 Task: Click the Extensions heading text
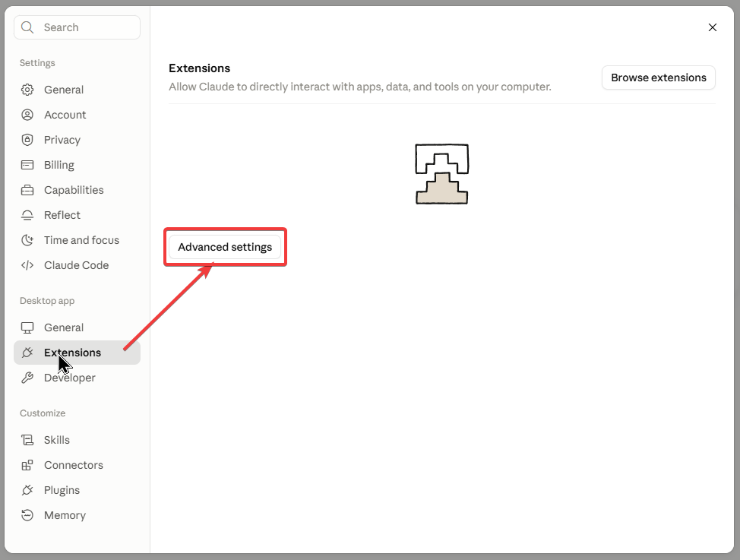(200, 68)
